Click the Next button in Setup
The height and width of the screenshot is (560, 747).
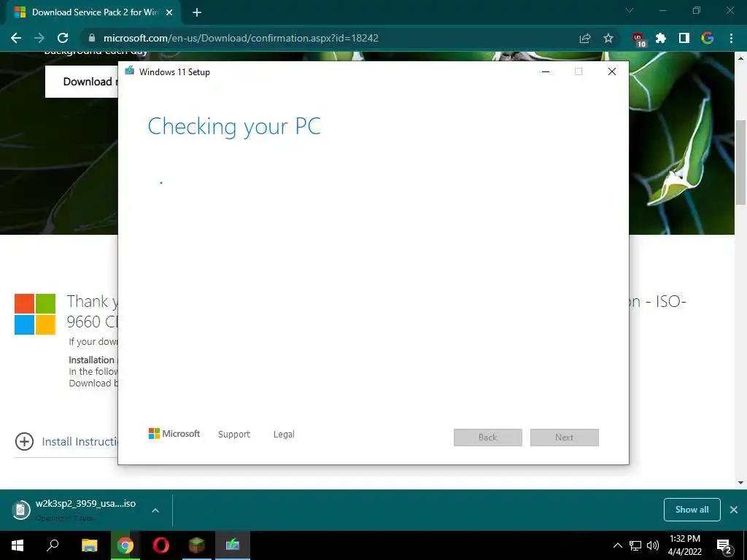point(565,437)
